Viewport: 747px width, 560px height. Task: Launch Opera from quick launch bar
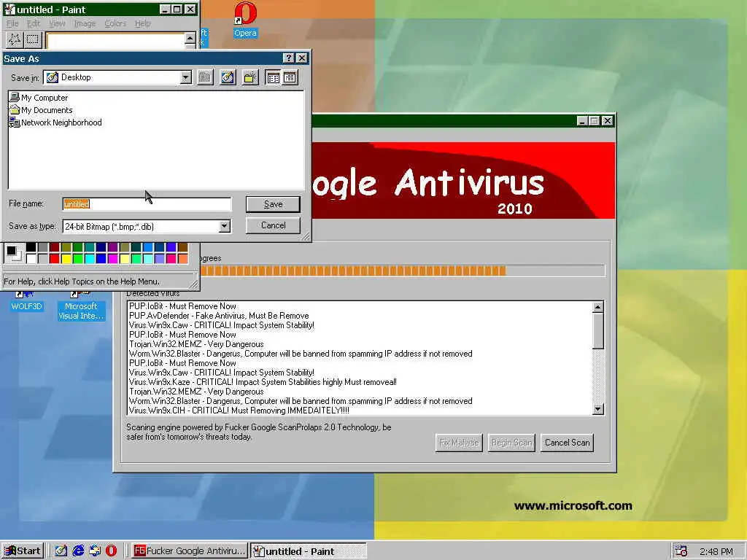[111, 551]
